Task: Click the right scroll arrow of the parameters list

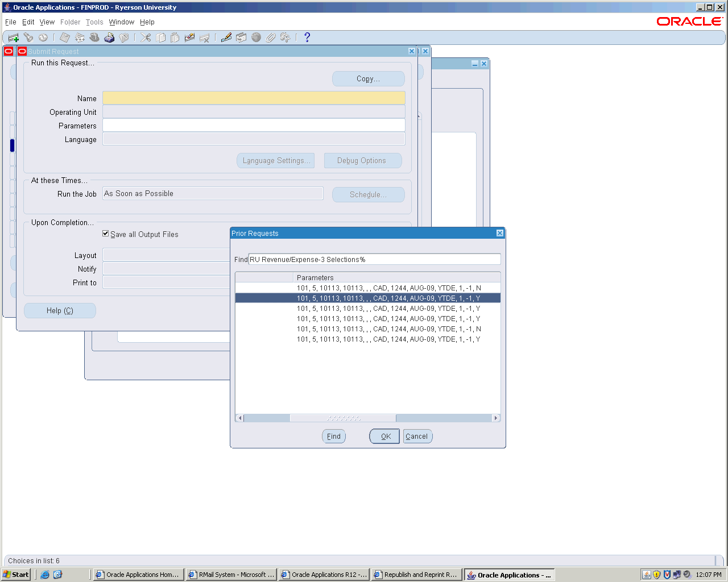Action: pos(496,418)
